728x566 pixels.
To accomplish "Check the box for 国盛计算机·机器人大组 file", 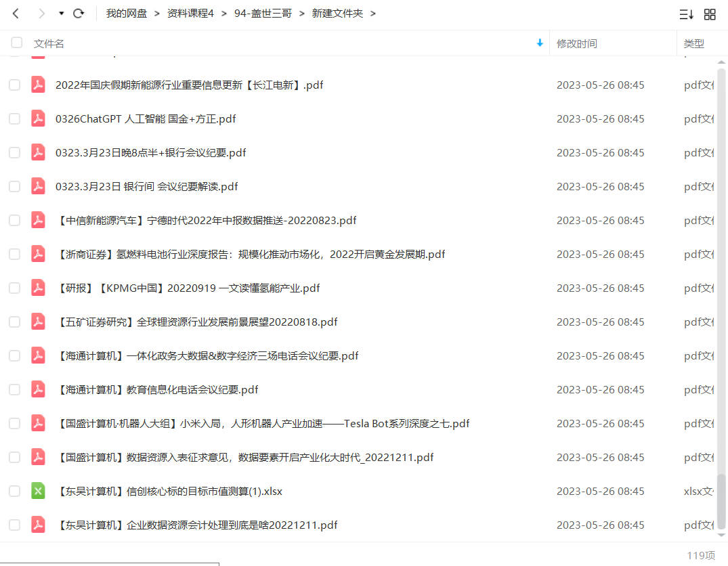I will (15, 423).
